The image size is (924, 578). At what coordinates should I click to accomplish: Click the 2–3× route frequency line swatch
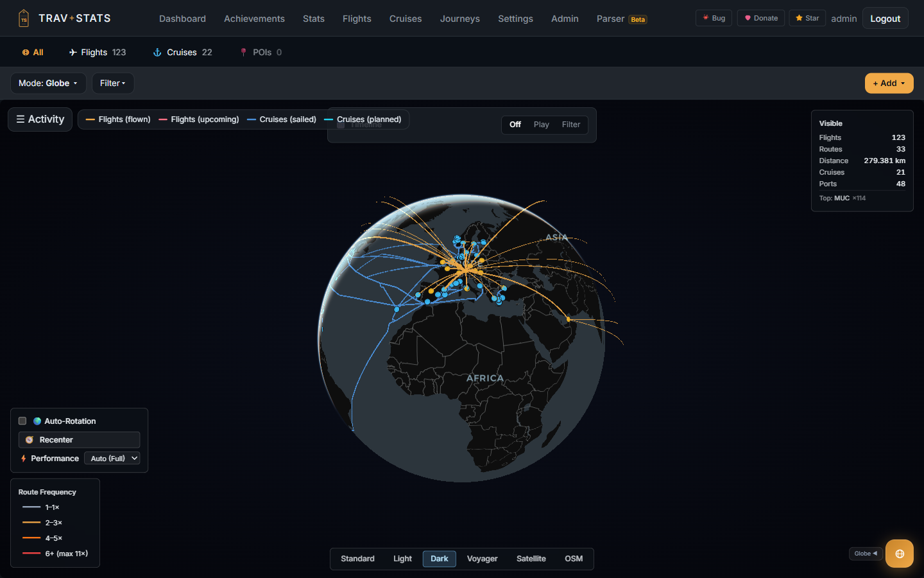pos(31,523)
